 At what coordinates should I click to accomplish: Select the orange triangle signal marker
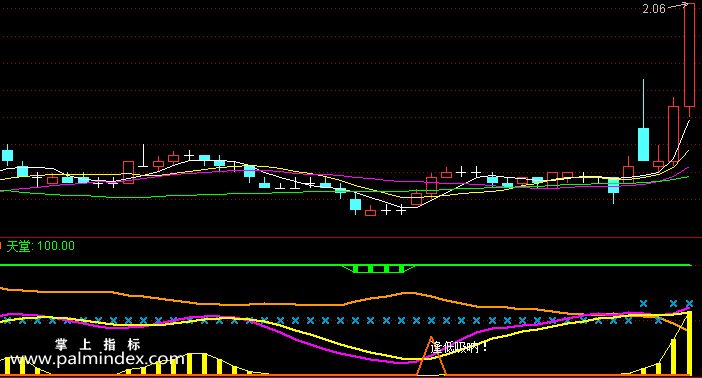click(x=432, y=356)
